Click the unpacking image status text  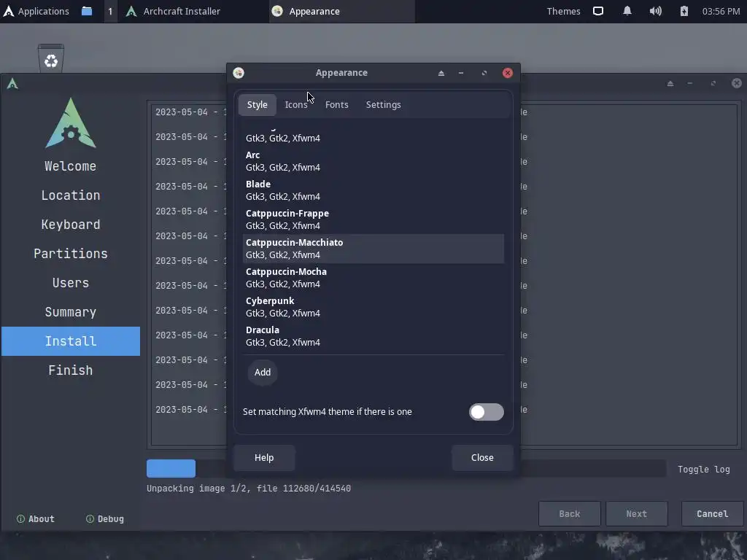point(249,488)
